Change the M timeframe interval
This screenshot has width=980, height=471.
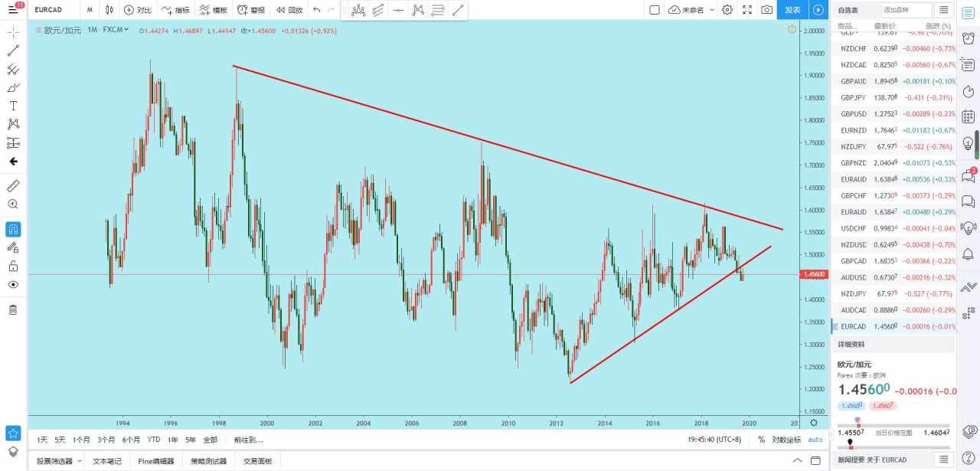(90, 10)
